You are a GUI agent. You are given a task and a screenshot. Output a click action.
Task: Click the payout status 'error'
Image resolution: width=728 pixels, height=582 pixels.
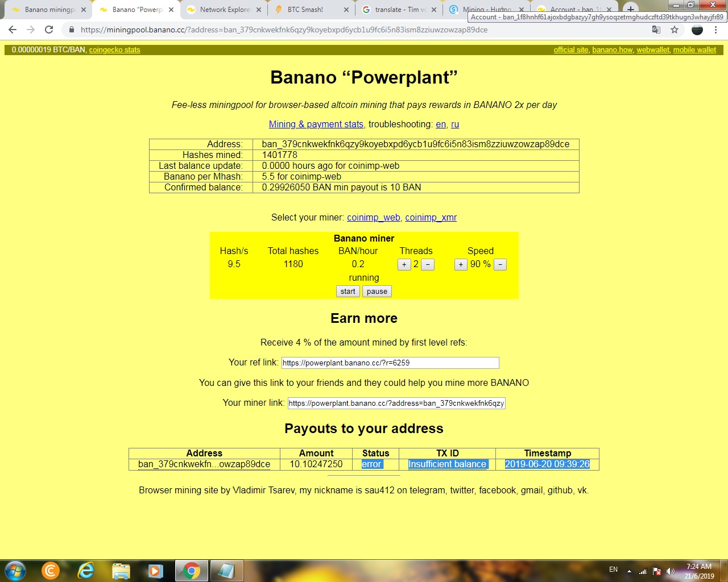(x=372, y=464)
